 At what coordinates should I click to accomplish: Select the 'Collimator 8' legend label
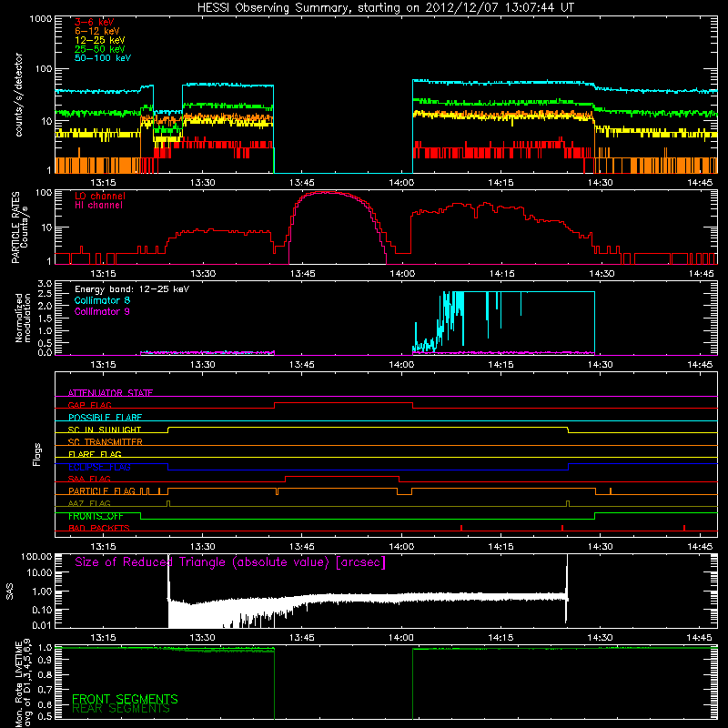[102, 300]
